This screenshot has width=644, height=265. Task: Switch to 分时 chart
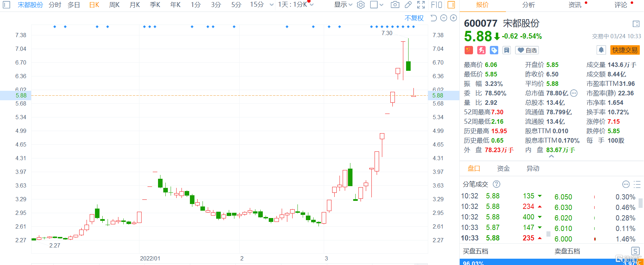point(55,5)
